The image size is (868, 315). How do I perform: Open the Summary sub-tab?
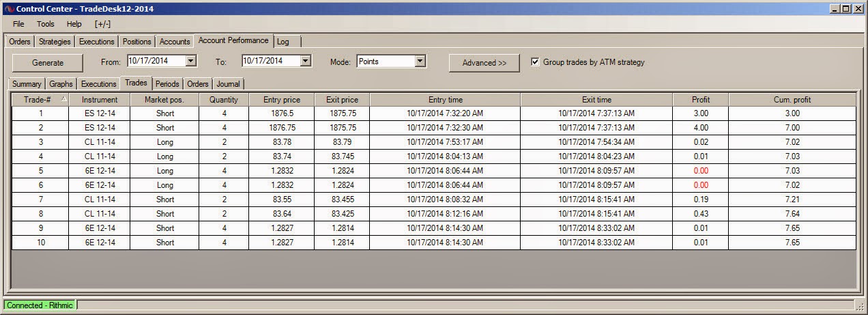(x=27, y=84)
